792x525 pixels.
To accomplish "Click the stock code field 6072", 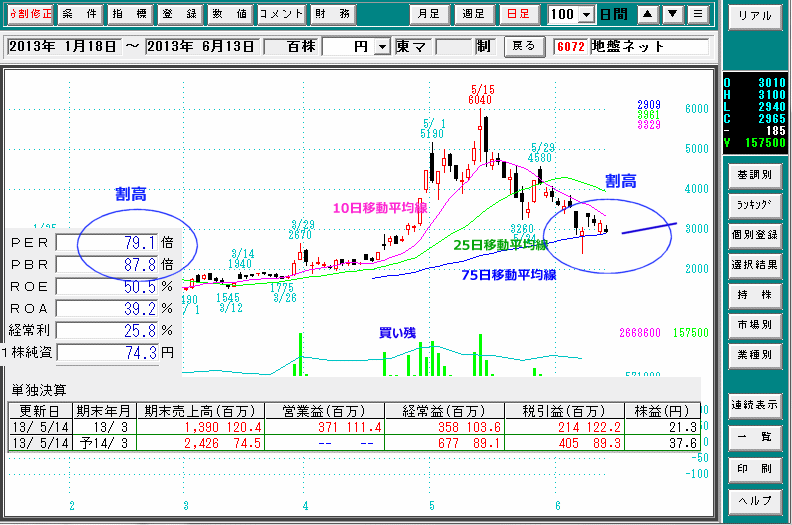I will 571,47.
